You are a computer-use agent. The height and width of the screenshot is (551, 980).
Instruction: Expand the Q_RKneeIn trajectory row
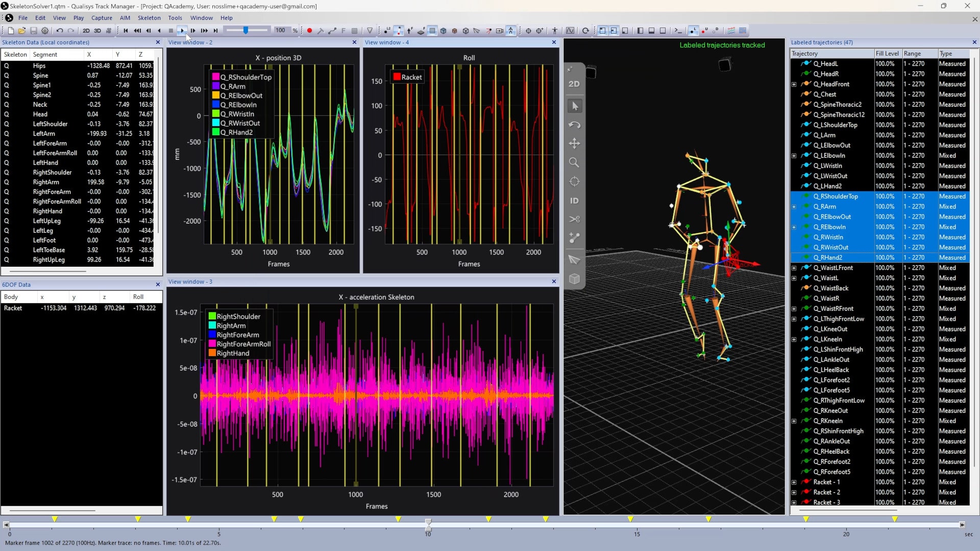coord(794,421)
